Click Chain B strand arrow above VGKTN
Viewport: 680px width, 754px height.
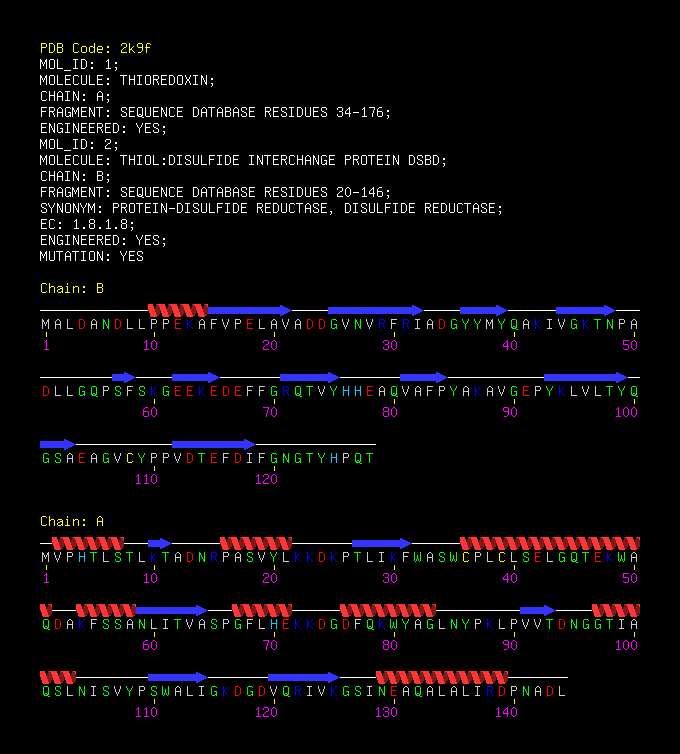585,310
